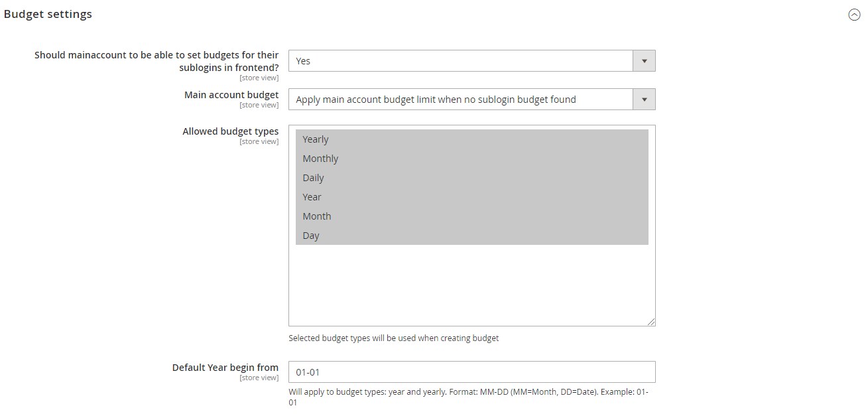Image resolution: width=868 pixels, height=420 pixels.
Task: Click 'Selected budget types will be used' note
Action: [393, 338]
